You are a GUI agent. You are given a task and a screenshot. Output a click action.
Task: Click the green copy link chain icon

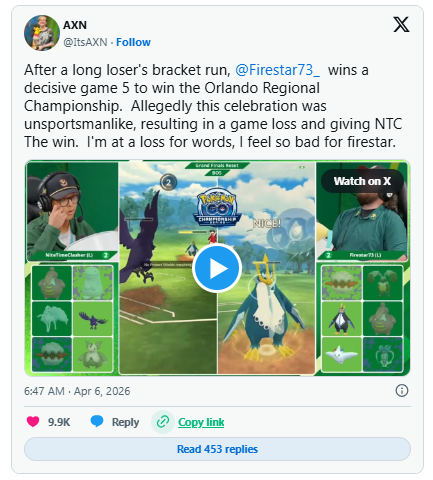pyautogui.click(x=163, y=422)
